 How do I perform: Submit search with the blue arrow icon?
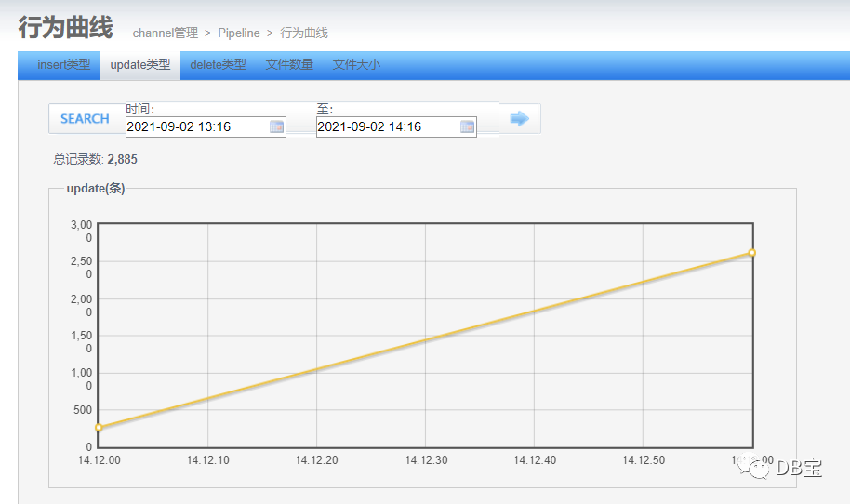pos(519,119)
